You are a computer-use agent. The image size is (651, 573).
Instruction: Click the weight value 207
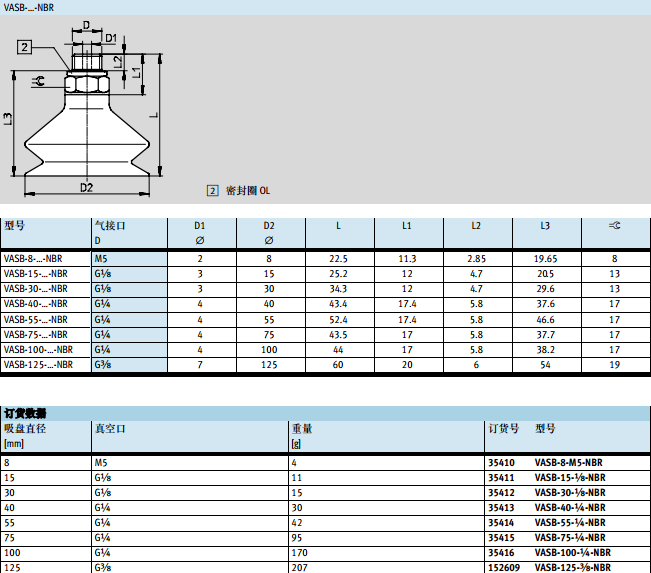click(299, 568)
